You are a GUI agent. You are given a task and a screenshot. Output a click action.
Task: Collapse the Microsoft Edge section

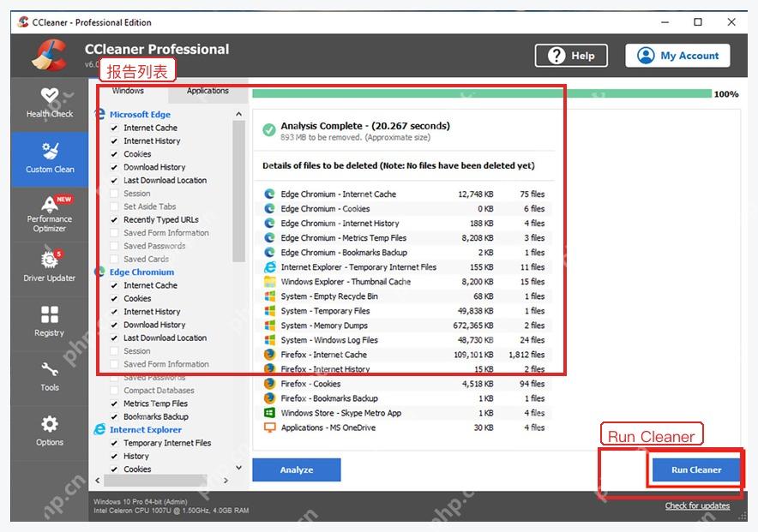coord(140,115)
